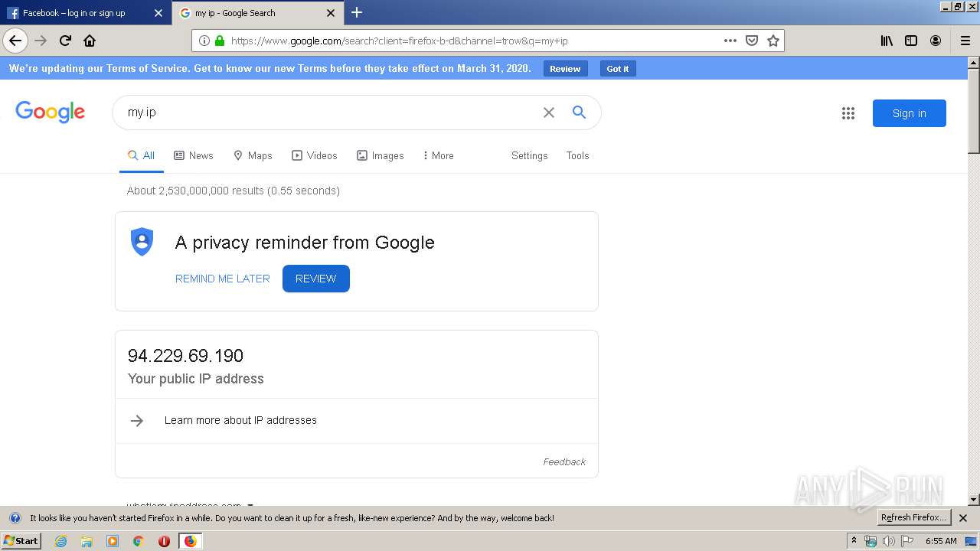980x551 pixels.
Task: Open page actions three-dot menu
Action: (730, 41)
